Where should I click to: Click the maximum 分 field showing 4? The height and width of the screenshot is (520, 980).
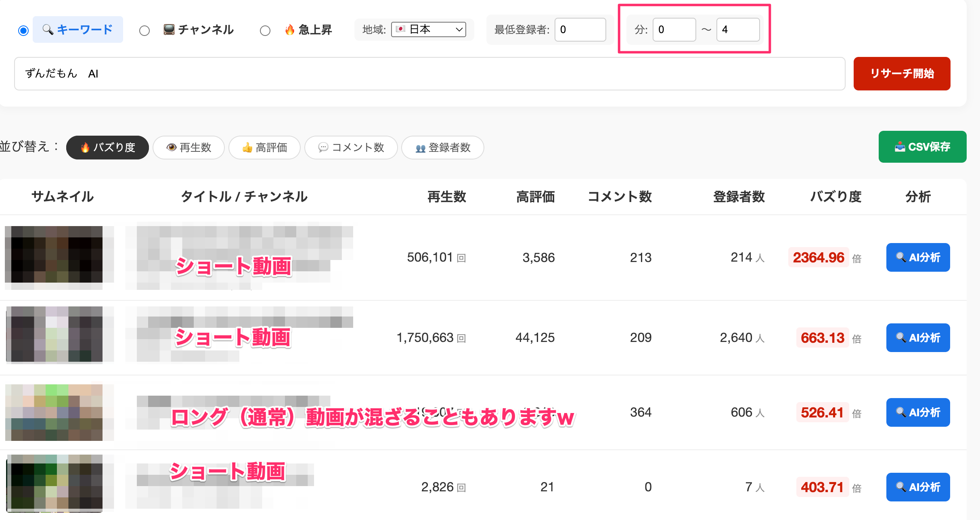click(x=738, y=29)
